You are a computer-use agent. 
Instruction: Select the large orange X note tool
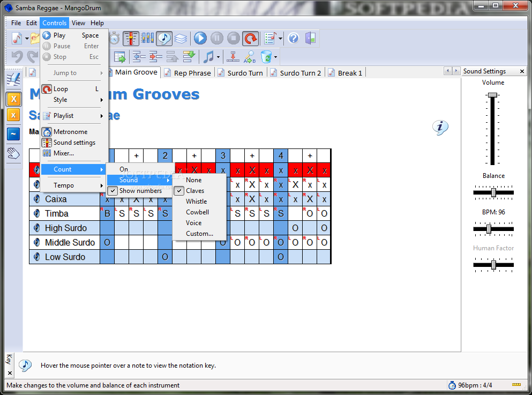13,99
